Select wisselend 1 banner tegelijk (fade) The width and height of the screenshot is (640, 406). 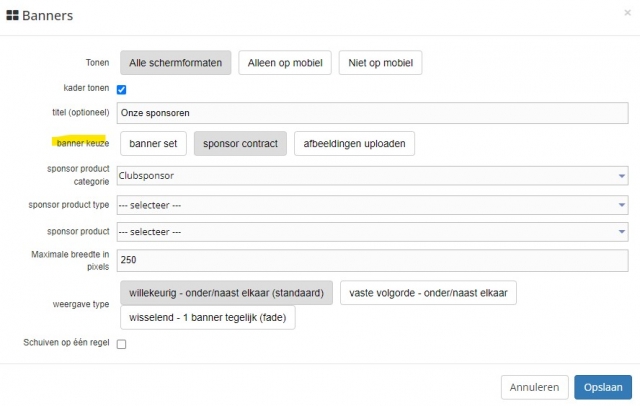click(x=208, y=318)
